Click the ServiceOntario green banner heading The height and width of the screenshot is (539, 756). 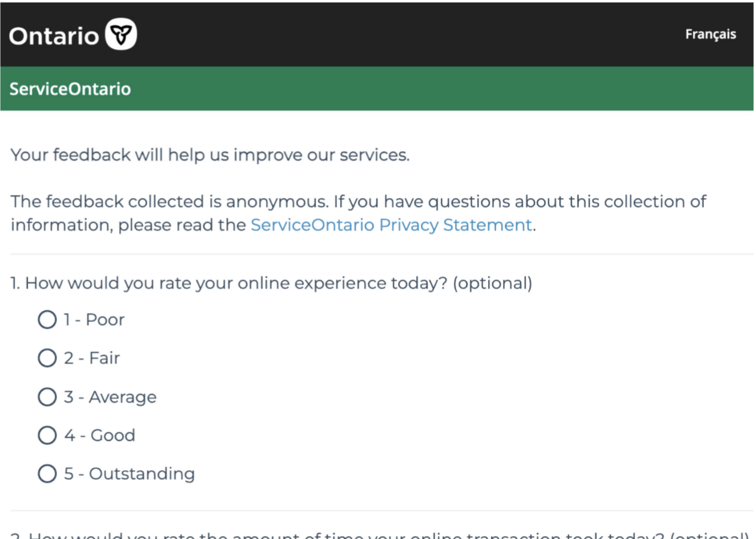pos(70,89)
